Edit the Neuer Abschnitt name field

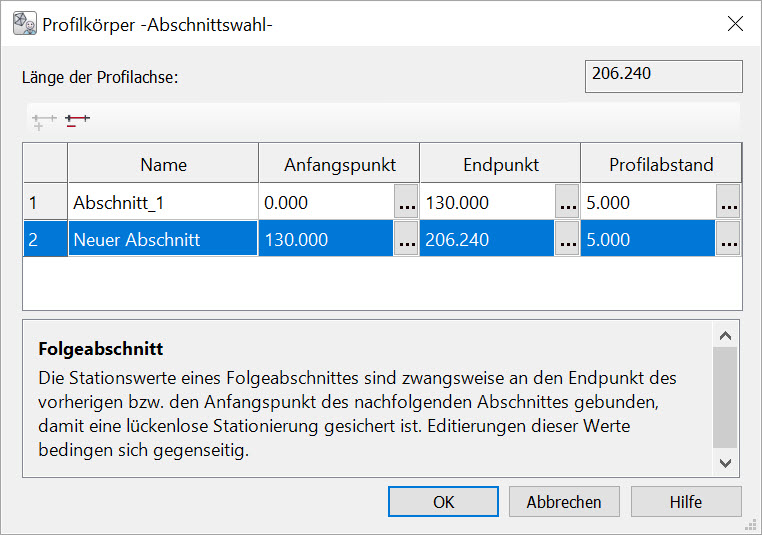(x=163, y=240)
